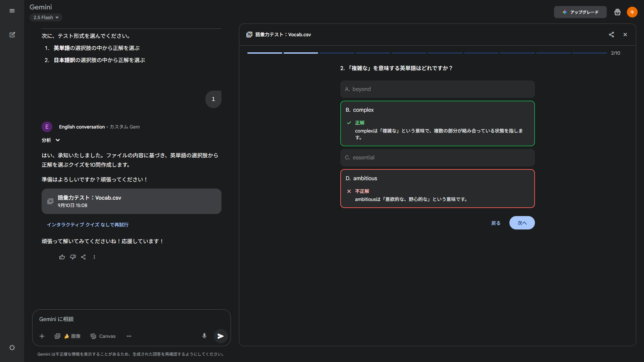Select answer C. essential

click(437, 158)
